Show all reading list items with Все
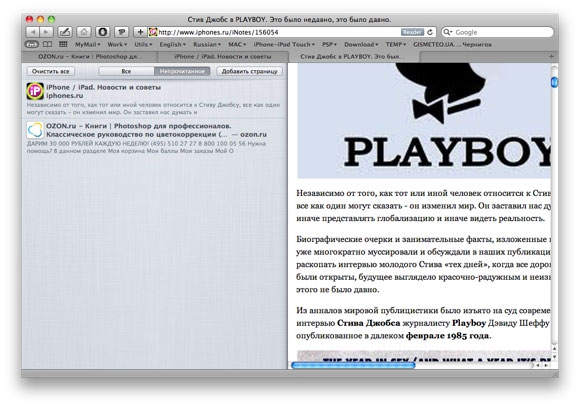 tap(126, 71)
